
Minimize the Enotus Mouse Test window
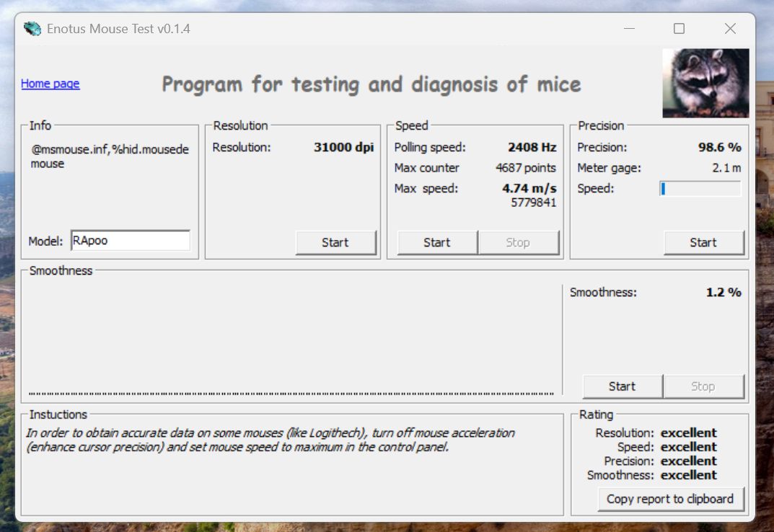point(629,29)
